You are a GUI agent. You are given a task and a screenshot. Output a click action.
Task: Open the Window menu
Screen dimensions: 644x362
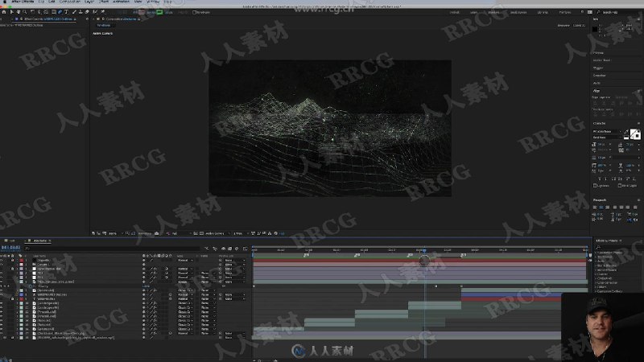tap(153, 2)
